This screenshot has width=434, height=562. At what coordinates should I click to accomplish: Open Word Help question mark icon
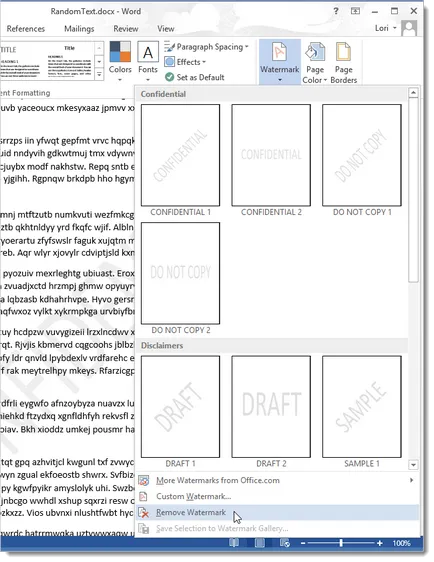336,11
